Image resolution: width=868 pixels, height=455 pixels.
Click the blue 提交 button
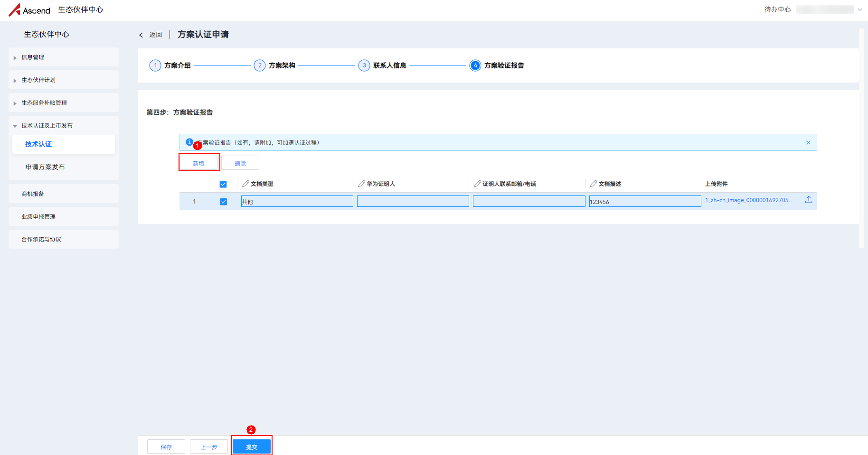tap(252, 447)
